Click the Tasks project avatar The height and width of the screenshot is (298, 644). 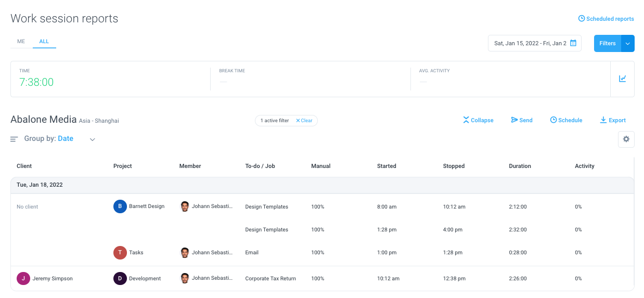pos(120,252)
